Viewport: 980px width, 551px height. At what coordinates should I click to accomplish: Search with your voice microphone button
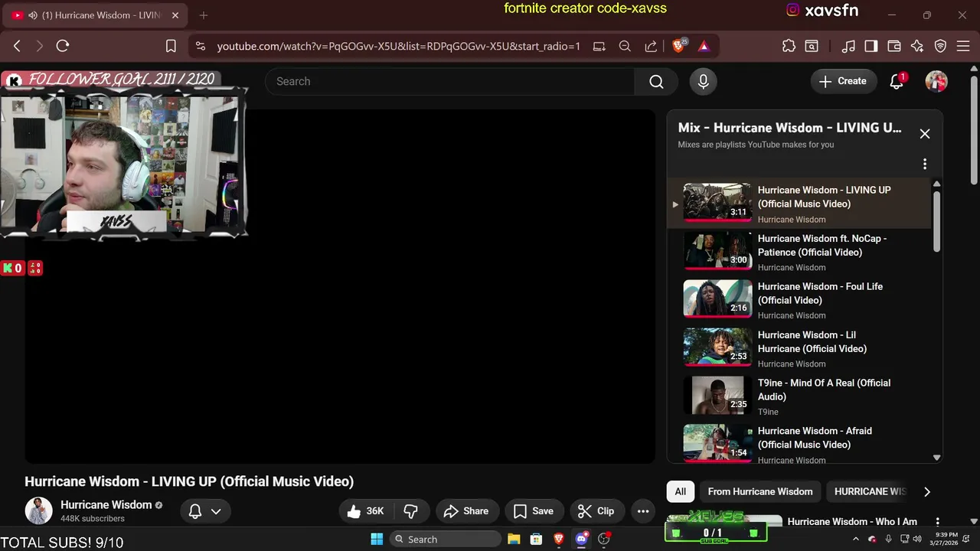pyautogui.click(x=704, y=81)
